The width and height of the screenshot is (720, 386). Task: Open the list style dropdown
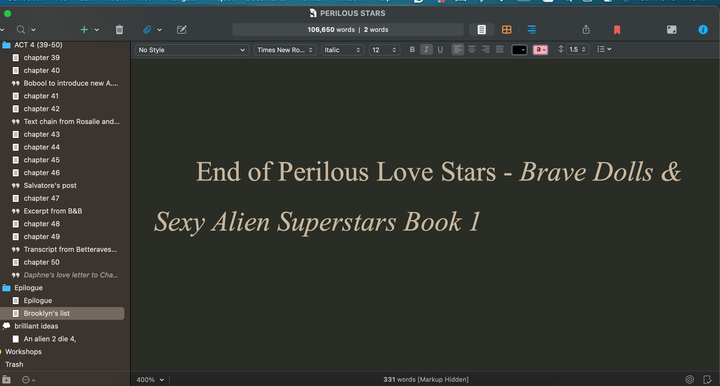click(x=604, y=49)
